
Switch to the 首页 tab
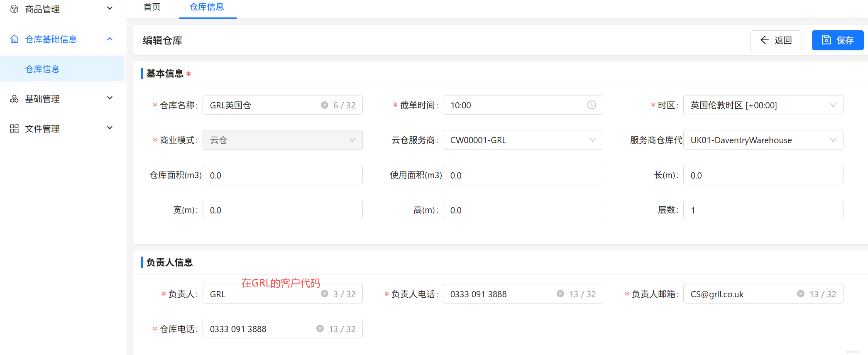(152, 7)
